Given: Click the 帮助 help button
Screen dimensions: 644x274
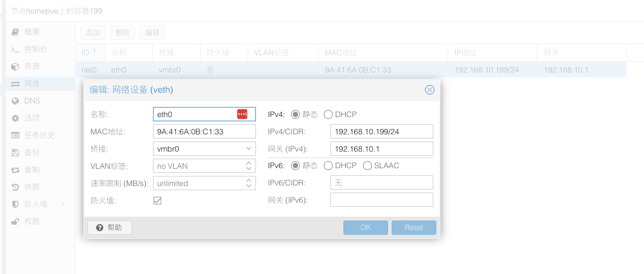Looking at the screenshot, I should pos(110,228).
